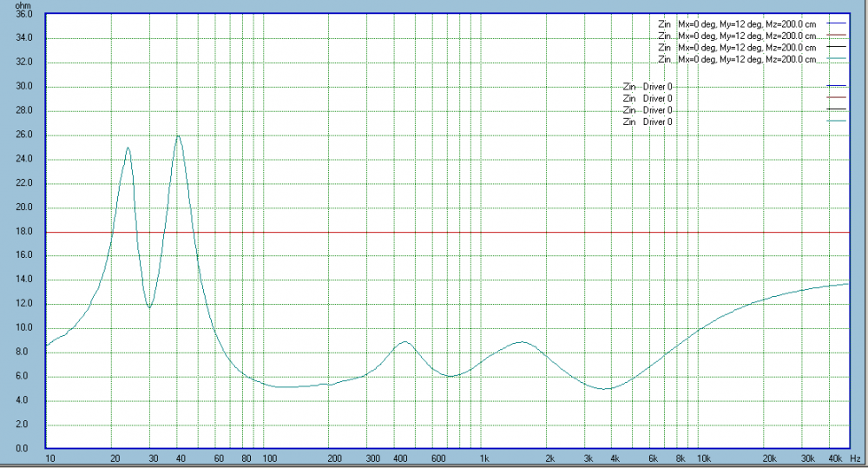Screen dimensions: 868x468
Task: Click the curve dip between the two tall peaks
Action: point(149,307)
